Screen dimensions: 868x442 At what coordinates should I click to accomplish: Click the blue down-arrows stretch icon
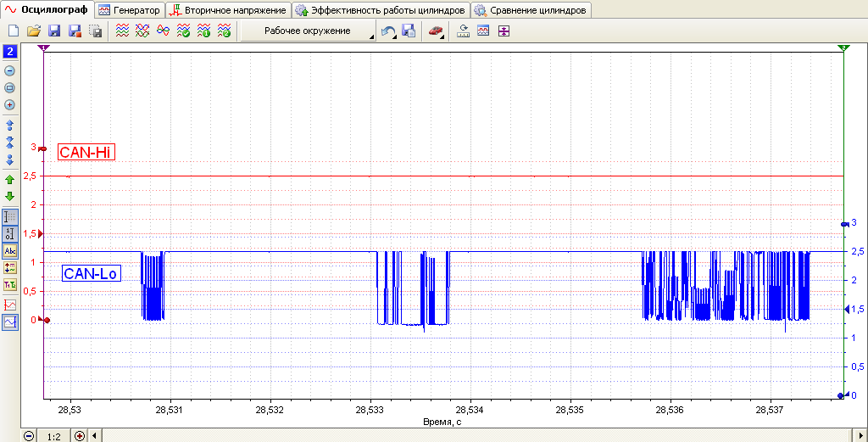point(10,160)
